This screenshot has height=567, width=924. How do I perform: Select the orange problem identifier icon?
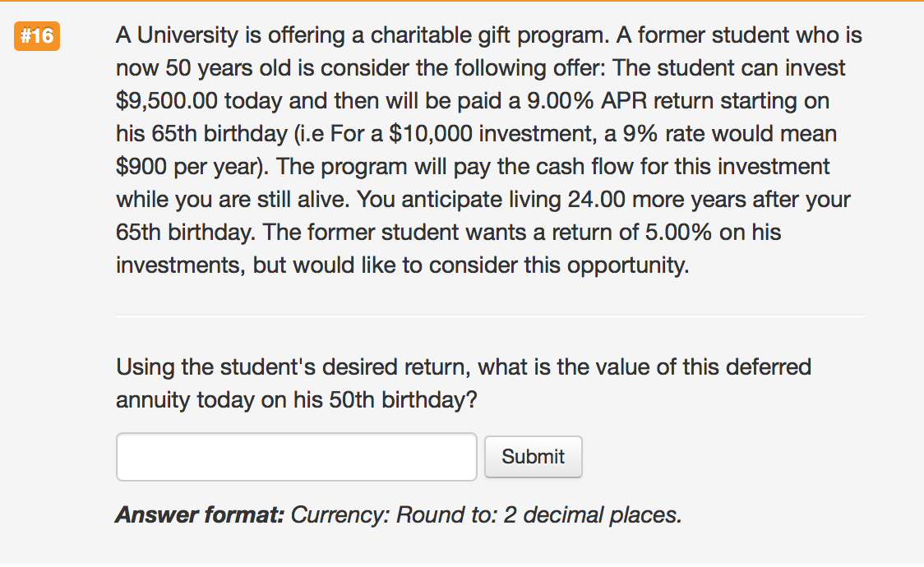tap(35, 36)
